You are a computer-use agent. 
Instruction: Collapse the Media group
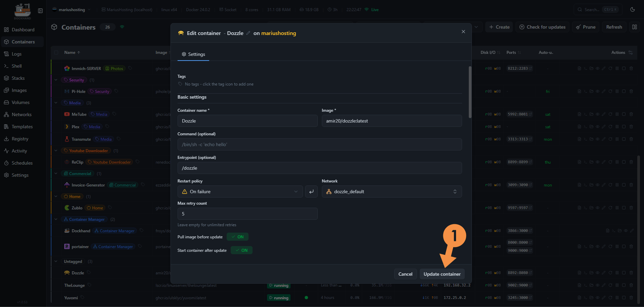[56, 103]
